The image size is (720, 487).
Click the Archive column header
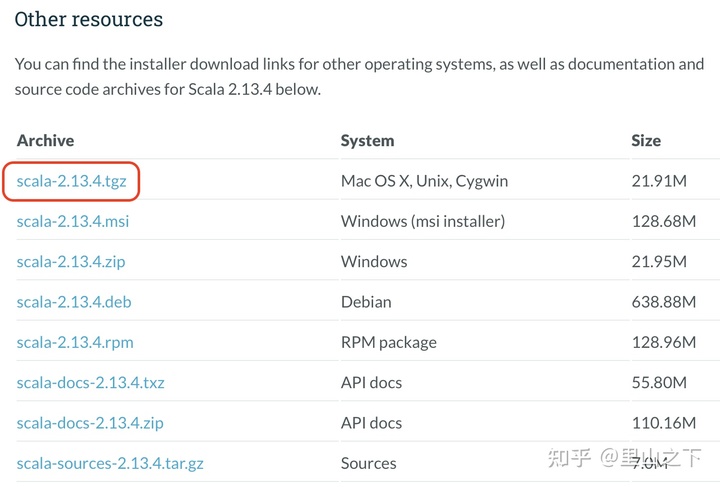[45, 140]
